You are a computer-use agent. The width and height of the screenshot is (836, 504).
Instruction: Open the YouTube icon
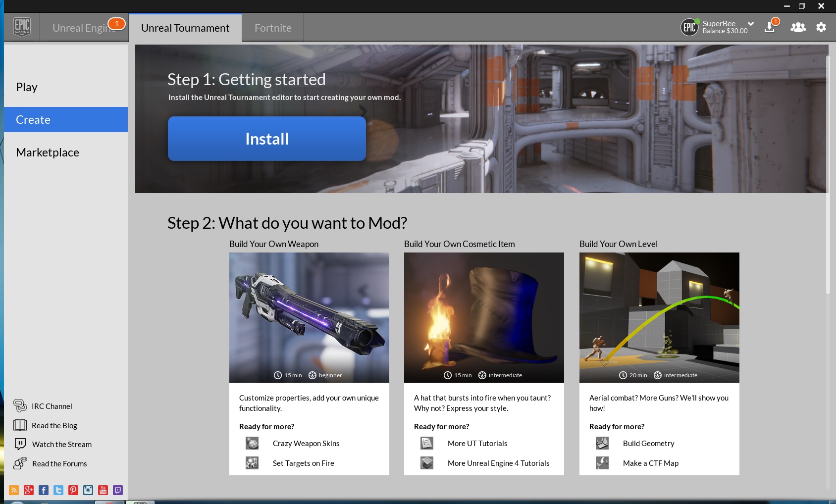103,490
